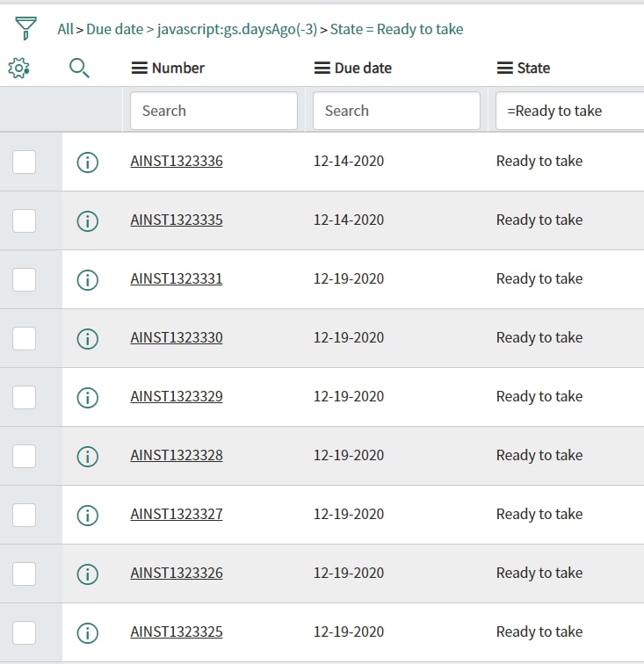Open the Due date column options menu
The height and width of the screenshot is (664, 644).
[322, 68]
